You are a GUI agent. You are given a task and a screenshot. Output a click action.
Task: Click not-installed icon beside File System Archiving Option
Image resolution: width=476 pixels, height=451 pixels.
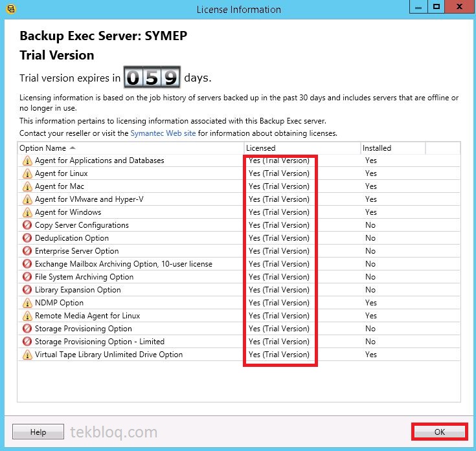(x=27, y=277)
